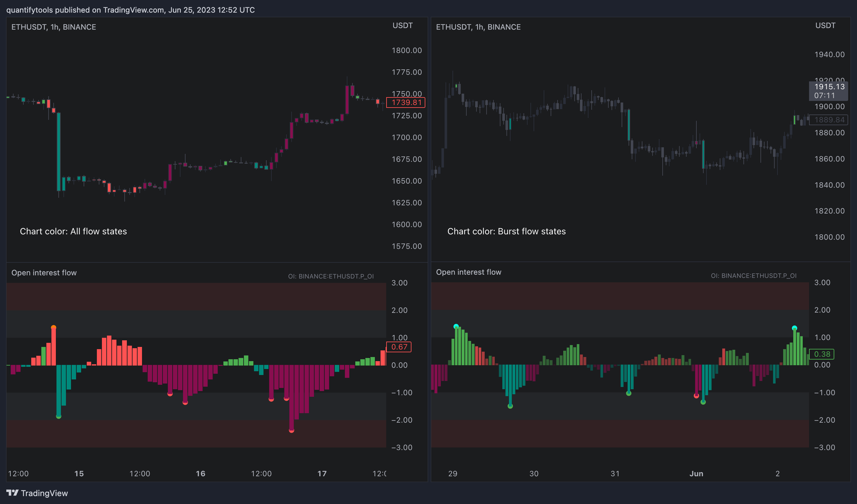Click the right chart USDT currency label

(825, 26)
